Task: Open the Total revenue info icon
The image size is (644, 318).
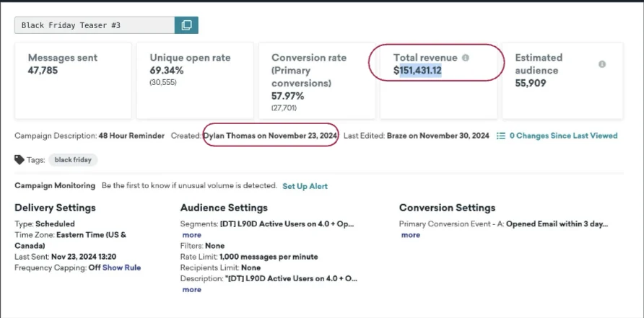Action: point(466,58)
